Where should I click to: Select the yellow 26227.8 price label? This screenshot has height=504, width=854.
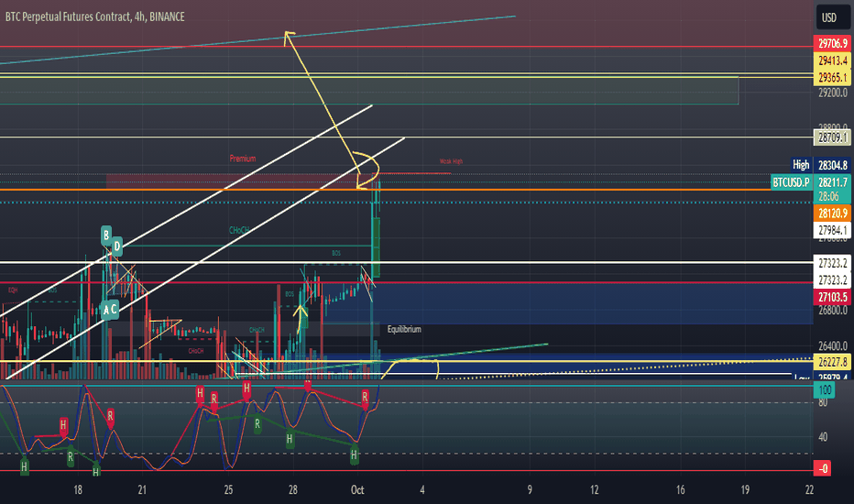pyautogui.click(x=833, y=361)
